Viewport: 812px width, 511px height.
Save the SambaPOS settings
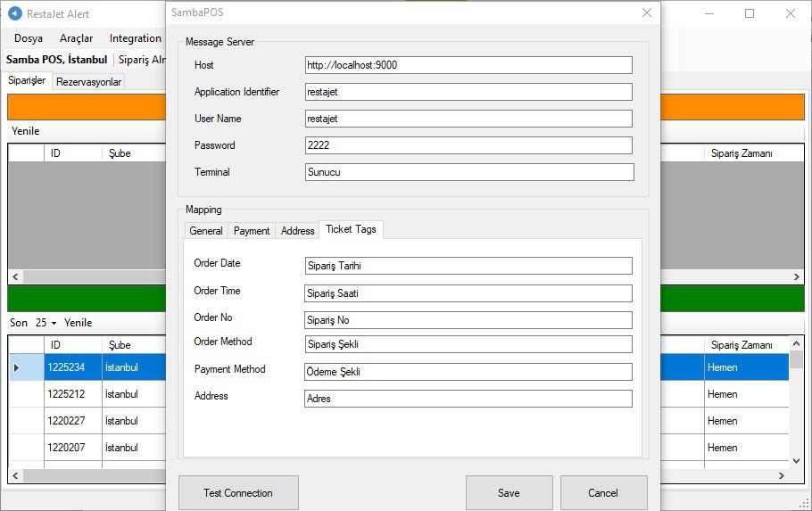point(509,492)
